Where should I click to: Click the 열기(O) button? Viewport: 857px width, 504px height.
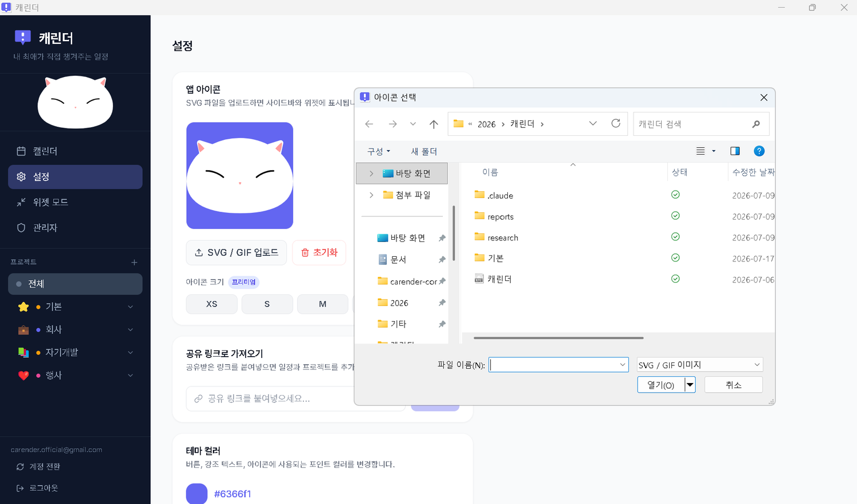click(661, 385)
